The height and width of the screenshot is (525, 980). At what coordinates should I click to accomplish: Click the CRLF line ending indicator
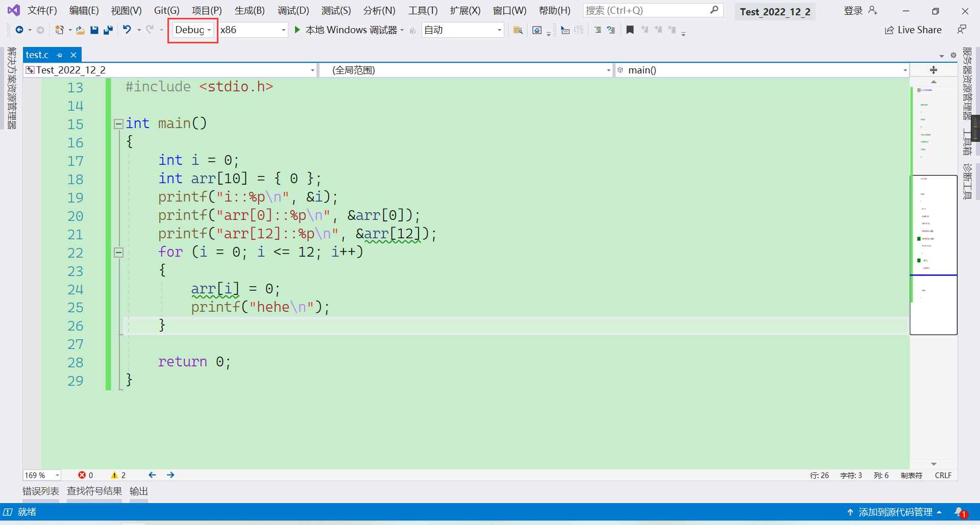tap(943, 475)
